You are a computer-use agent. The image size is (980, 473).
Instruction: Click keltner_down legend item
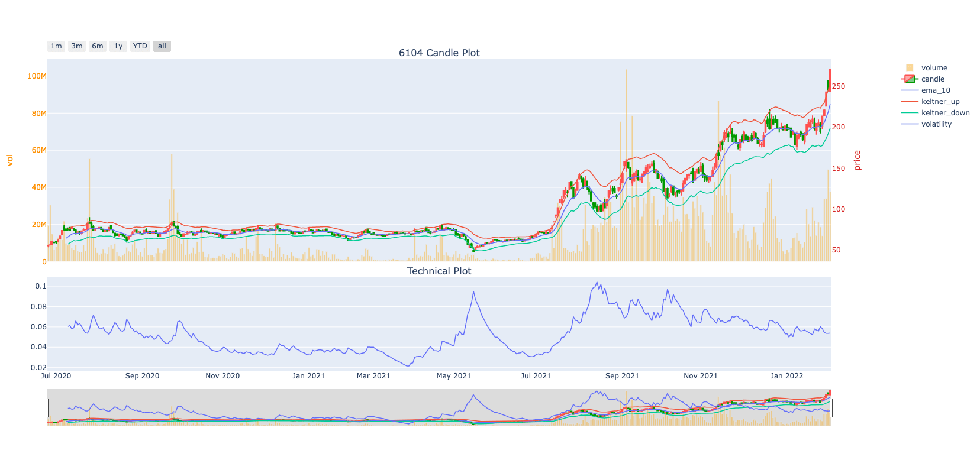[x=944, y=113]
